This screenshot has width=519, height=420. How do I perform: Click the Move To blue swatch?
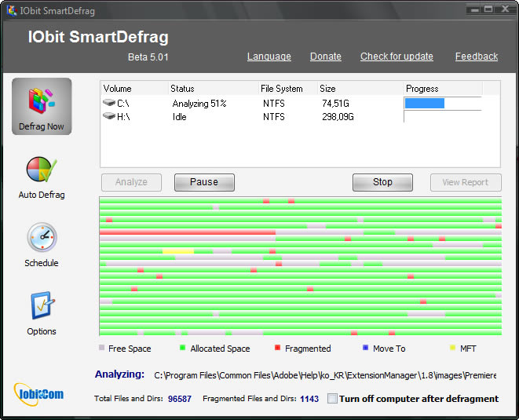click(365, 348)
